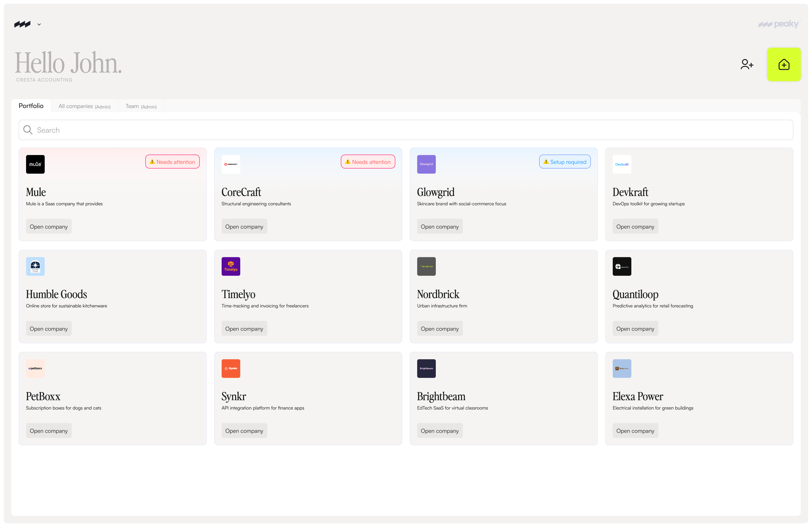This screenshot has height=527, width=812.
Task: Click the Setup required badge on Glowgrid
Action: pos(565,161)
